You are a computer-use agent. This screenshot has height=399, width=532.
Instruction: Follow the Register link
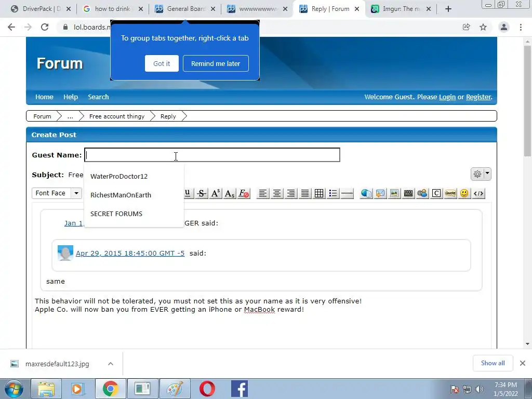pyautogui.click(x=478, y=97)
